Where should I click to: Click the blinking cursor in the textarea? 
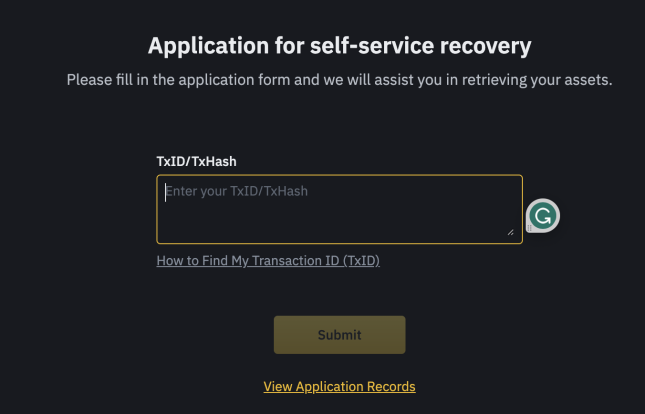(165, 192)
